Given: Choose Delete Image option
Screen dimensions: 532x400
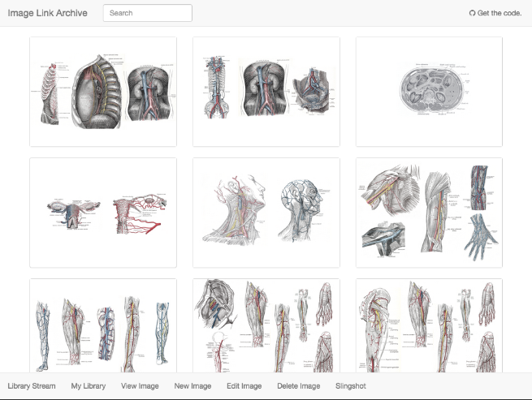Looking at the screenshot, I should [x=299, y=386].
